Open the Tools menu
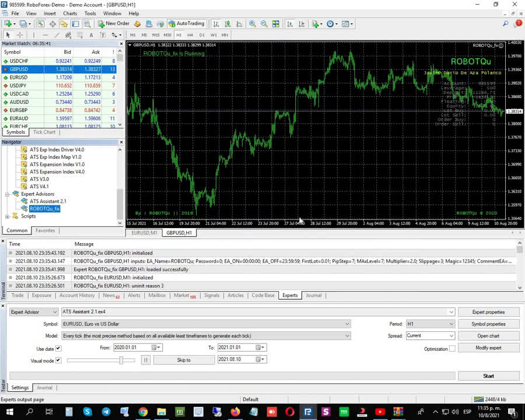Screen dimensions: 525x420 [90, 13]
